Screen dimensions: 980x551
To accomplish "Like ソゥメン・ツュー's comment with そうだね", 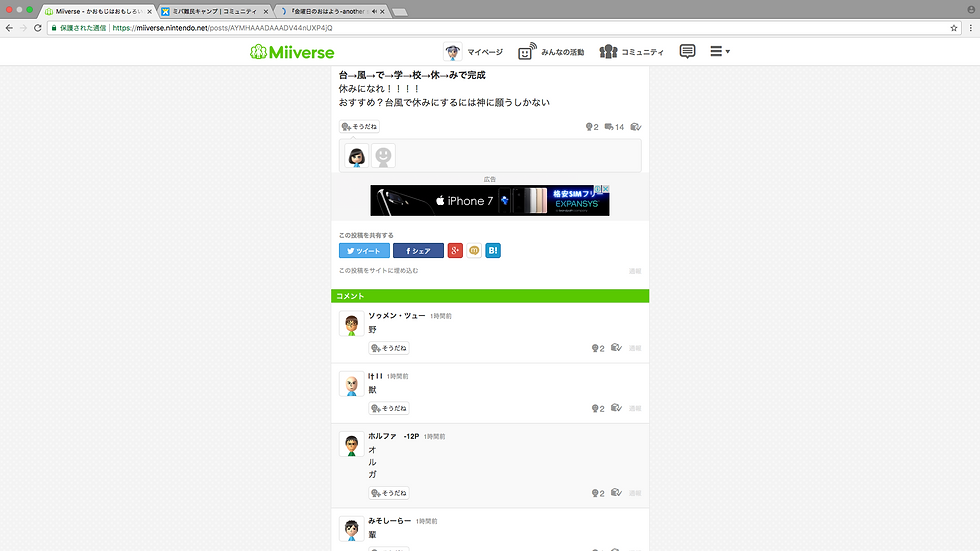I will pyautogui.click(x=389, y=348).
